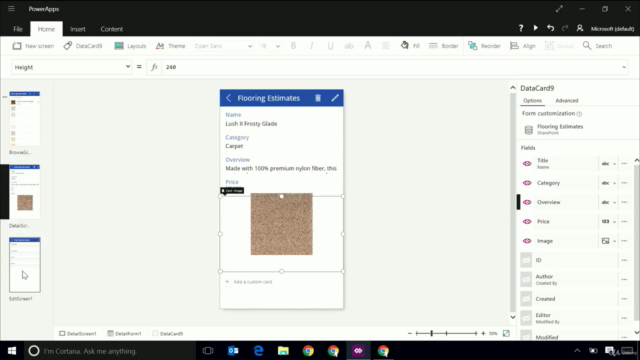Screen dimensions: 640x360
Task: Open the Layouts option
Action: point(130,46)
